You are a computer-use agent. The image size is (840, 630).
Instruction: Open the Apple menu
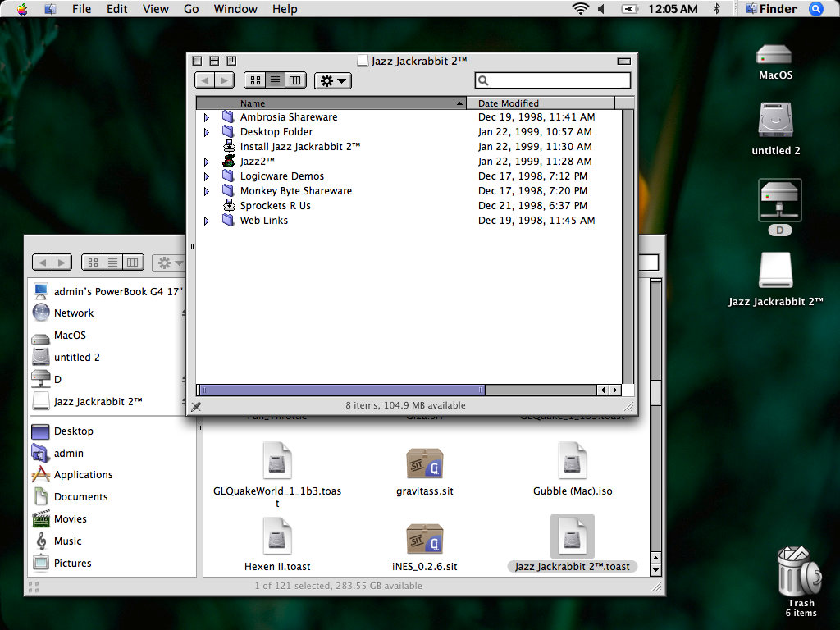pos(22,9)
